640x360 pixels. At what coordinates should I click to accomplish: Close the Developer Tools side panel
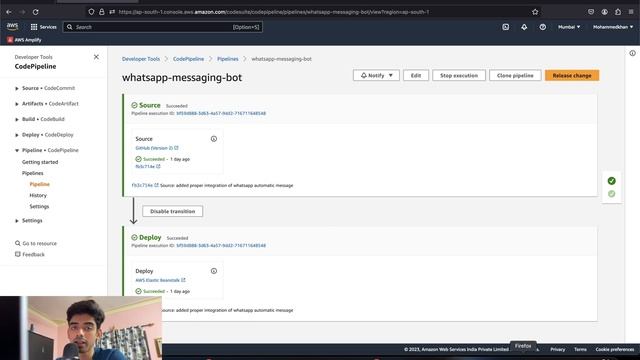click(x=96, y=57)
